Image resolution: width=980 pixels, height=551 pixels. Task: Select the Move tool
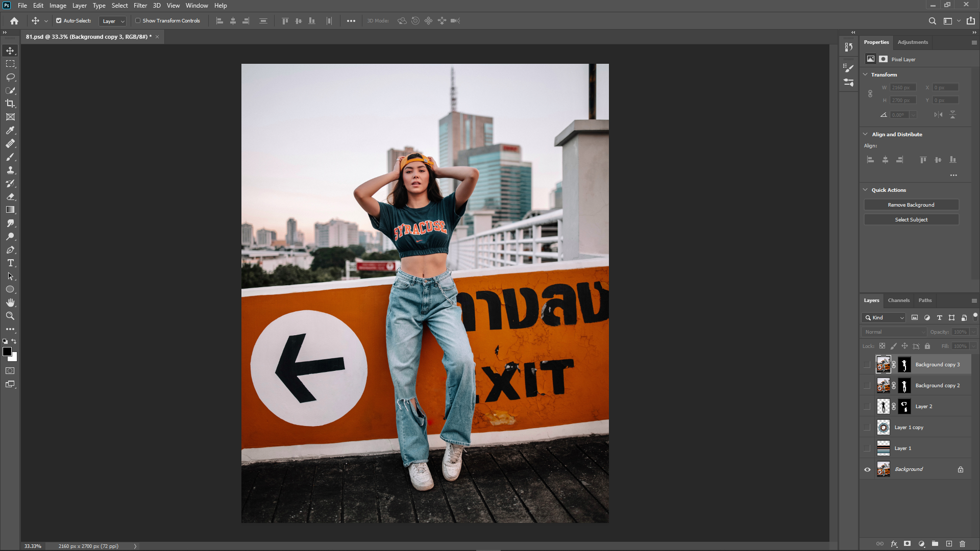tap(10, 51)
